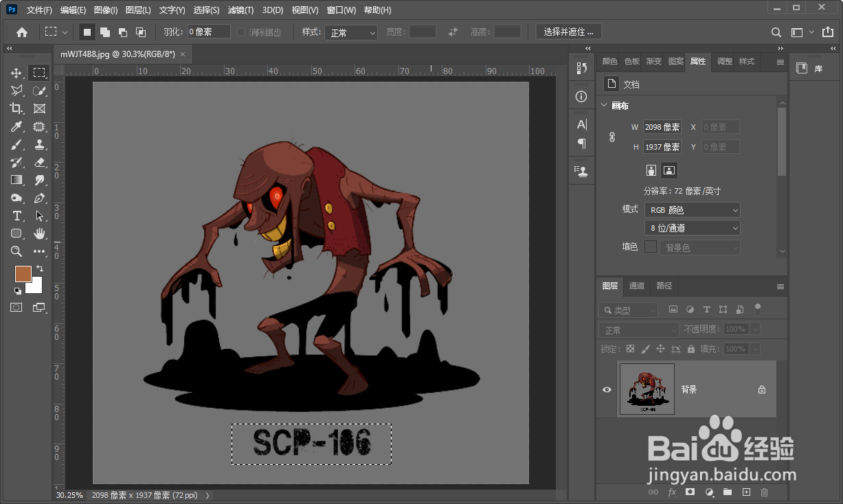Screen dimensions: 843x504
Task: Change screen mode from toolbox bottom
Action: click(x=39, y=308)
